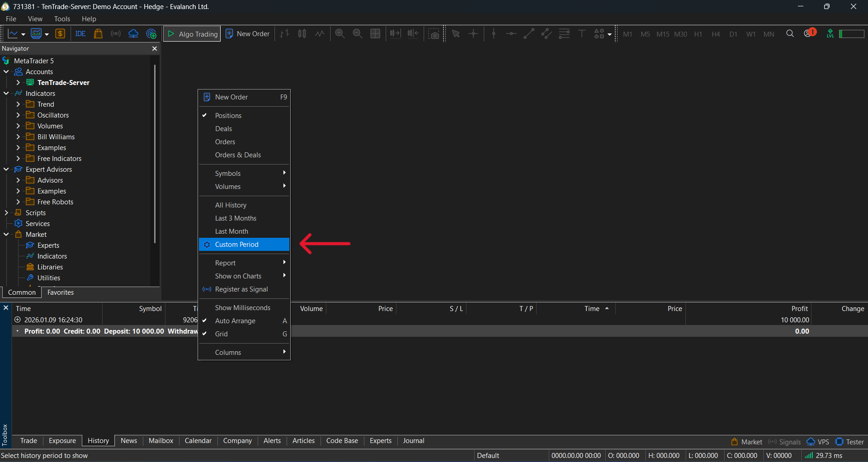
Task: Select the 2026.01.09 16:24:30 history row
Action: [439, 320]
